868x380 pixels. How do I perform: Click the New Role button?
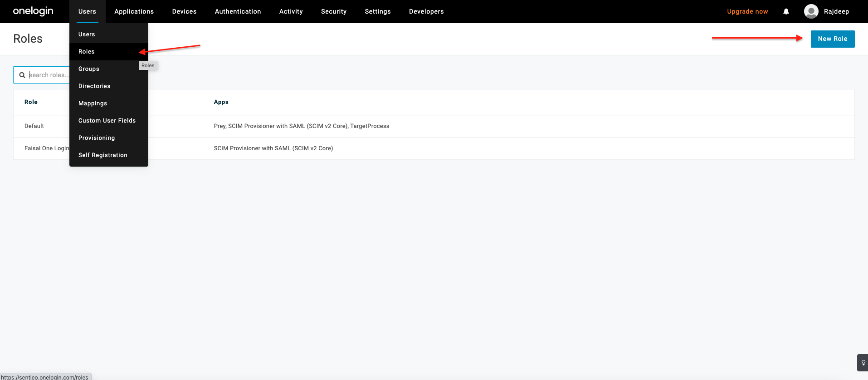[x=832, y=39]
